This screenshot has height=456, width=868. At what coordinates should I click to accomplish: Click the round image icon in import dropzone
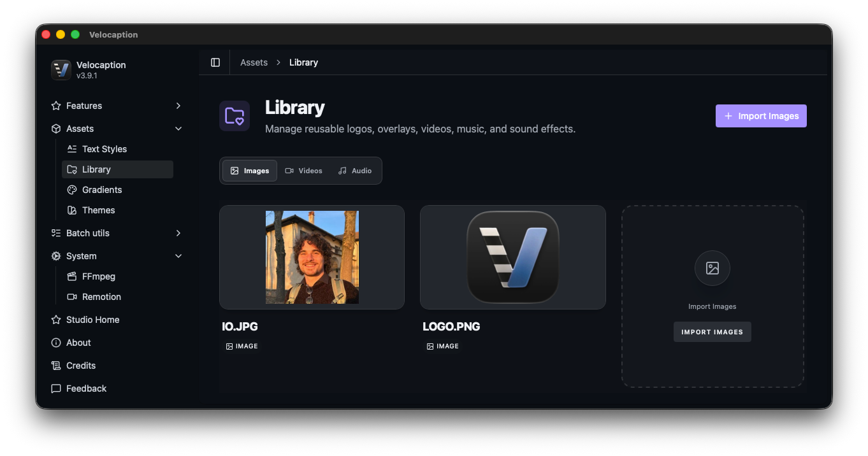pyautogui.click(x=712, y=268)
